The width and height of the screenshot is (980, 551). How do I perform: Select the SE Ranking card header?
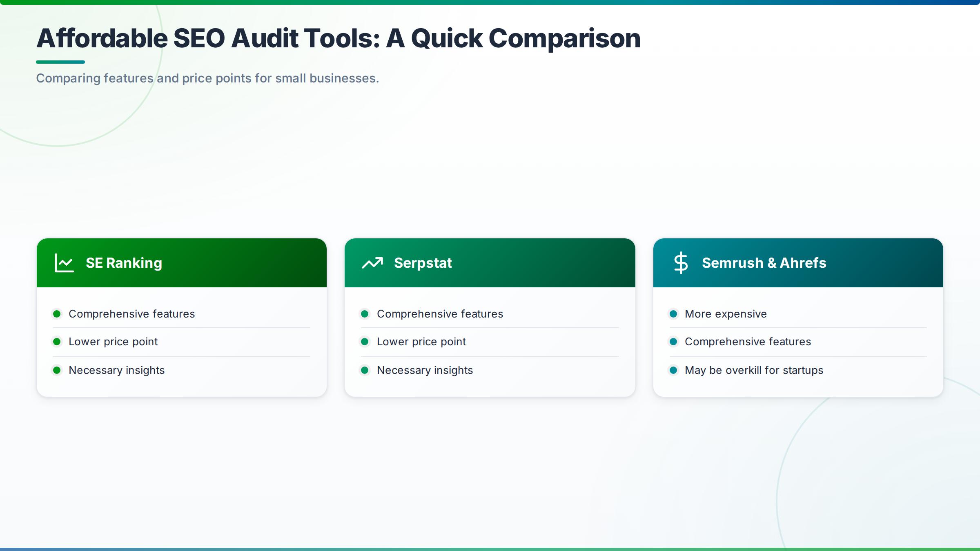click(x=181, y=262)
